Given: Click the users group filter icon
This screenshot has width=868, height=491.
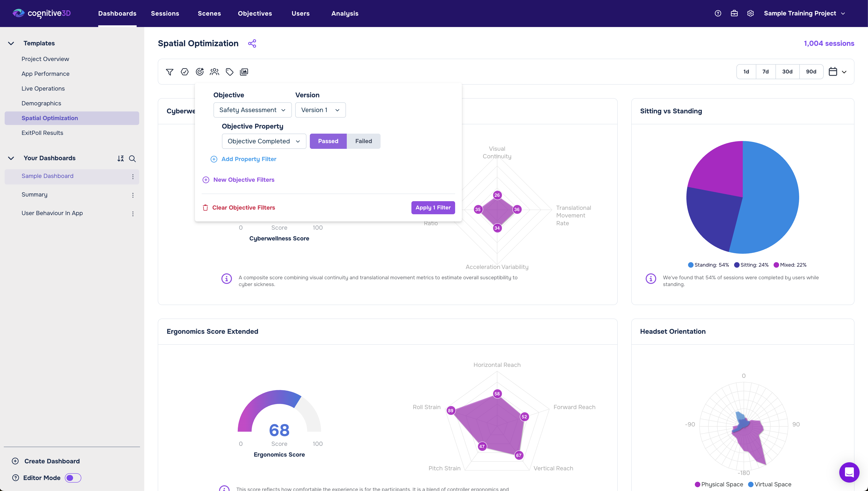Looking at the screenshot, I should click(215, 72).
